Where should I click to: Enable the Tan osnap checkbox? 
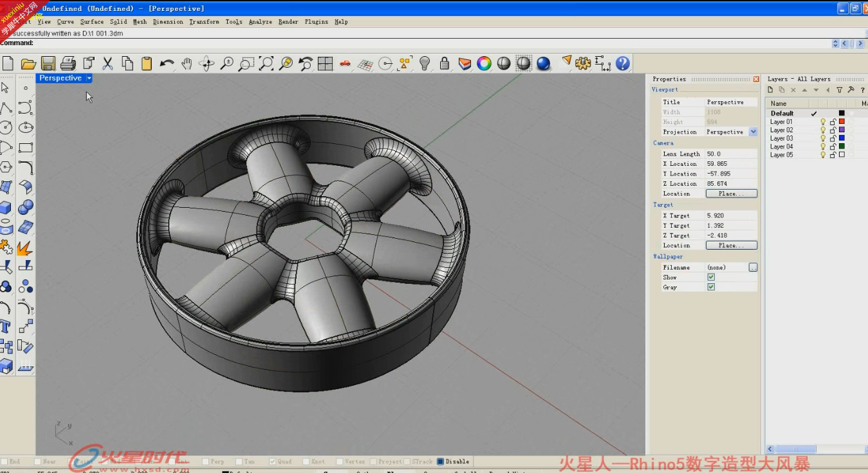pyautogui.click(x=239, y=461)
